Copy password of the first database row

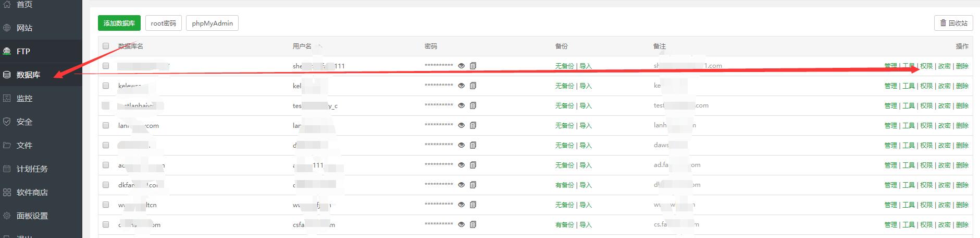coord(473,66)
